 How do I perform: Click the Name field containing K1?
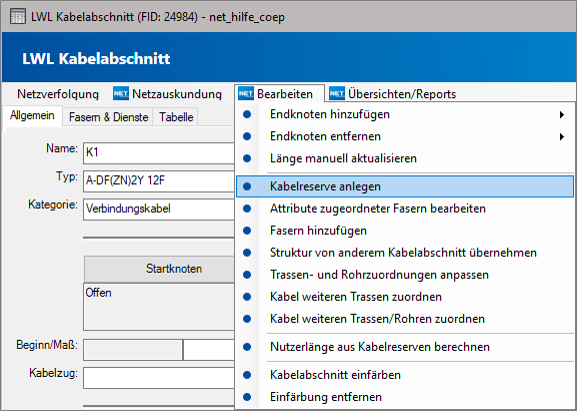coord(159,153)
